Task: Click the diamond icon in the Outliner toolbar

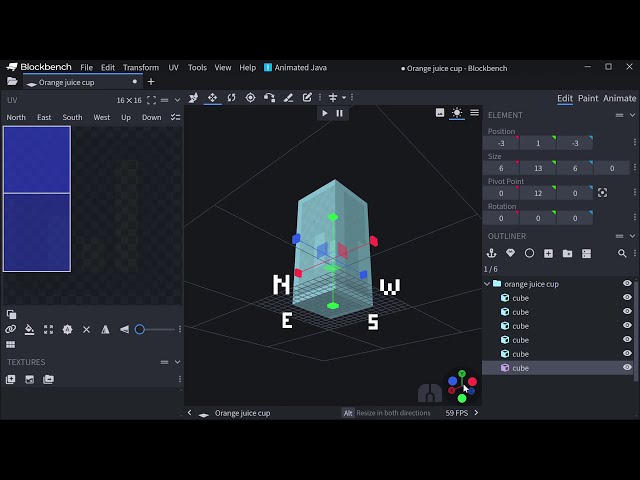Action: point(510,253)
